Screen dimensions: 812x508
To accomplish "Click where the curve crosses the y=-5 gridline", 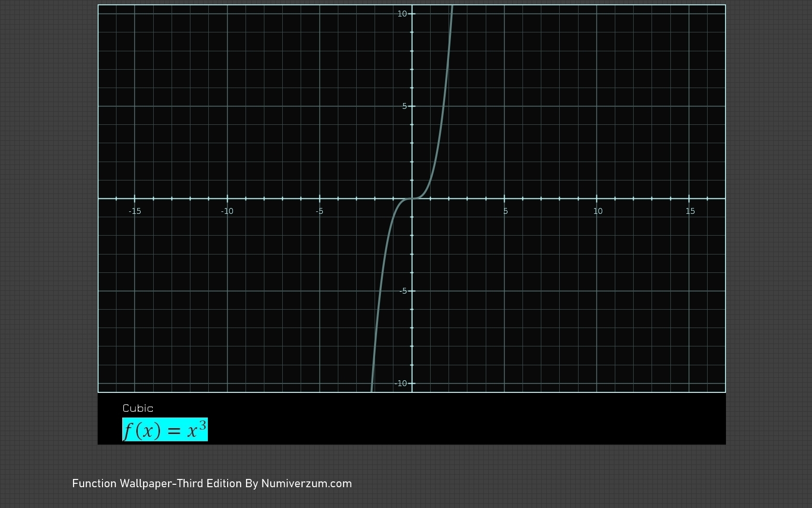I will 380,291.
